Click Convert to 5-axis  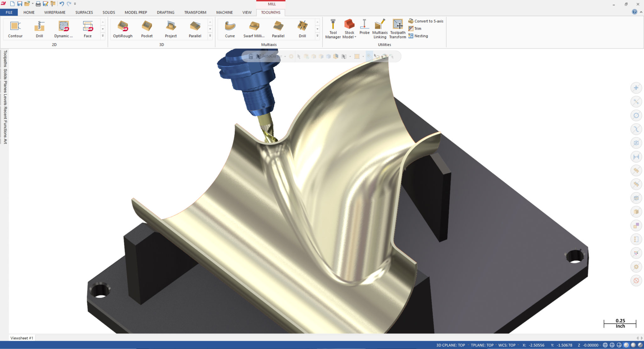click(426, 21)
